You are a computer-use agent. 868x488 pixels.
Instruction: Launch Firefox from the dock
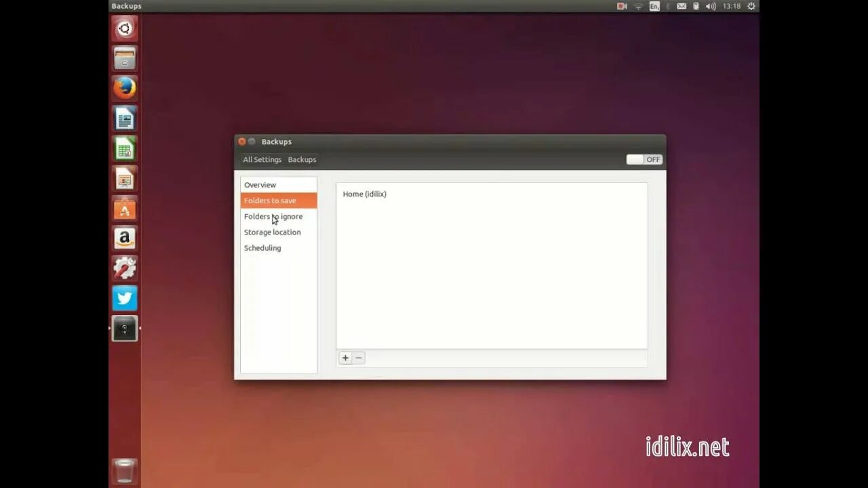(x=125, y=88)
